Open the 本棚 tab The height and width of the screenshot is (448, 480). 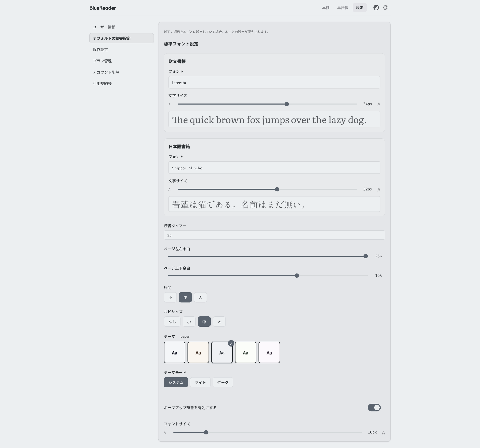point(326,8)
